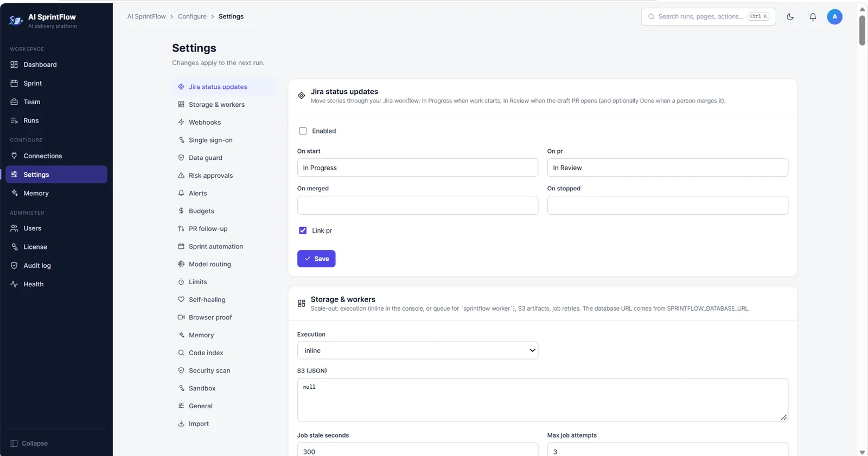Open the Health page
The image size is (868, 456).
[56, 284]
